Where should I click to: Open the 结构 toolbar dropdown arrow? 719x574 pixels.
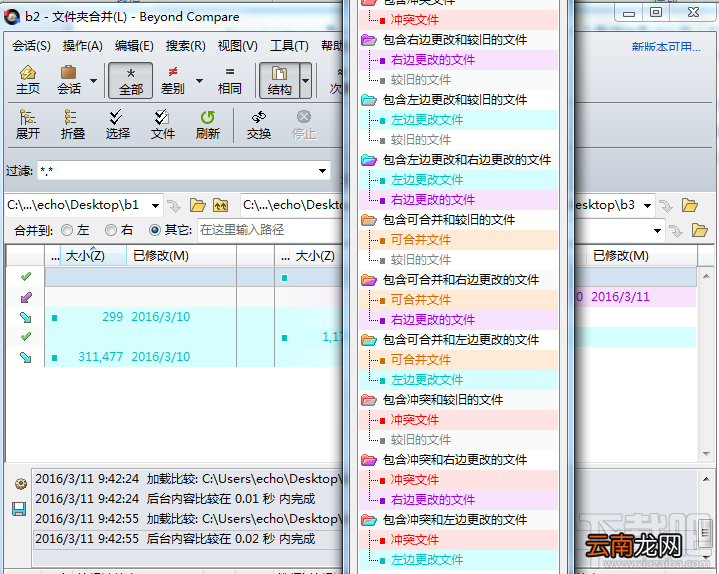point(305,81)
